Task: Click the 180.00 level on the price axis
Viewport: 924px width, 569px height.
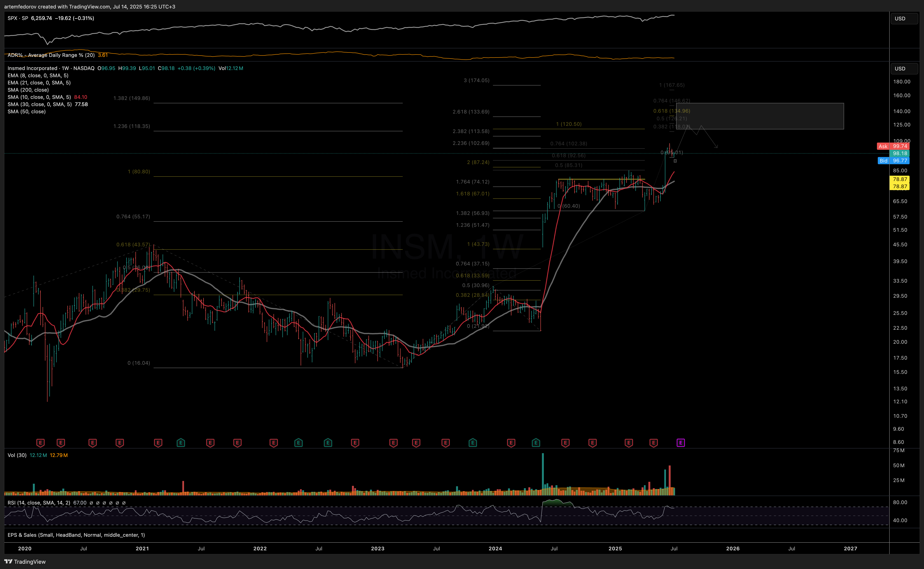Action: [902, 81]
